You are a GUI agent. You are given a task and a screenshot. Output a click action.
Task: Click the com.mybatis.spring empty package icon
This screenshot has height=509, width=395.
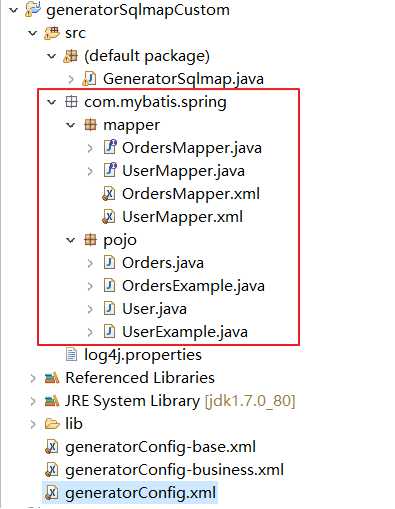coord(71,102)
